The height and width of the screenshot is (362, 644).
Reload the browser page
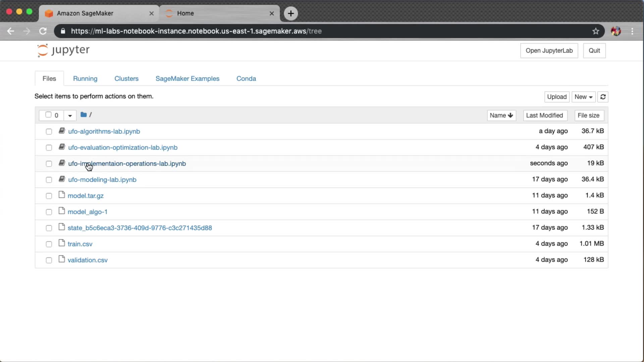tap(43, 31)
